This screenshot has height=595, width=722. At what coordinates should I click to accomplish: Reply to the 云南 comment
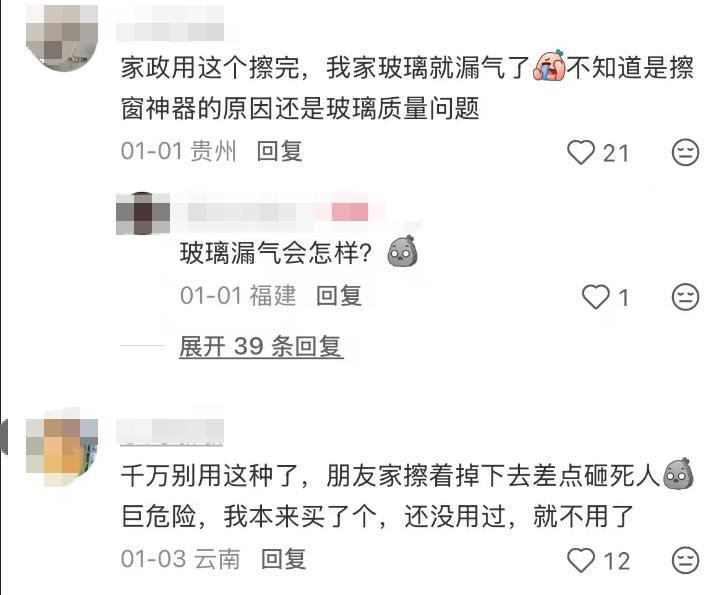coord(283,559)
